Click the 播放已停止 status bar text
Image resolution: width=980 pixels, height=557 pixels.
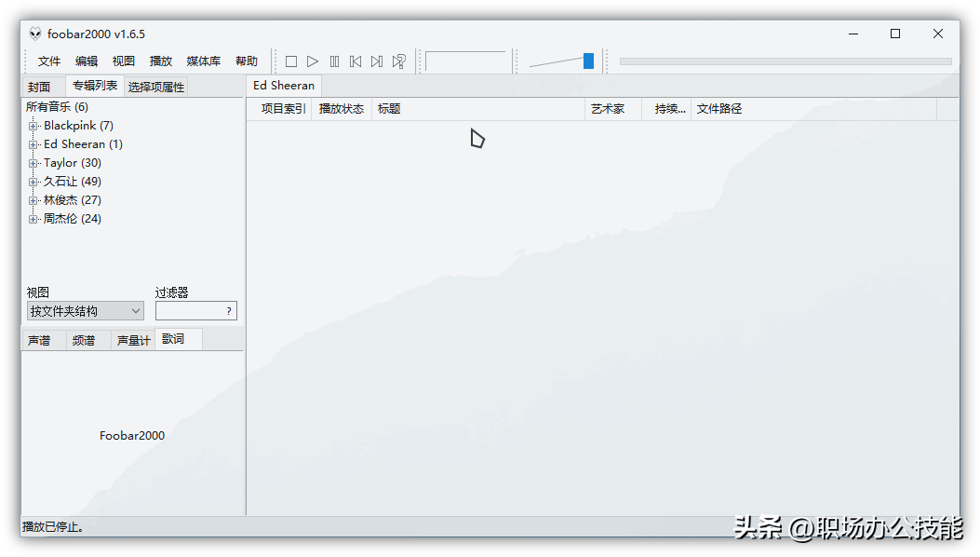point(53,527)
